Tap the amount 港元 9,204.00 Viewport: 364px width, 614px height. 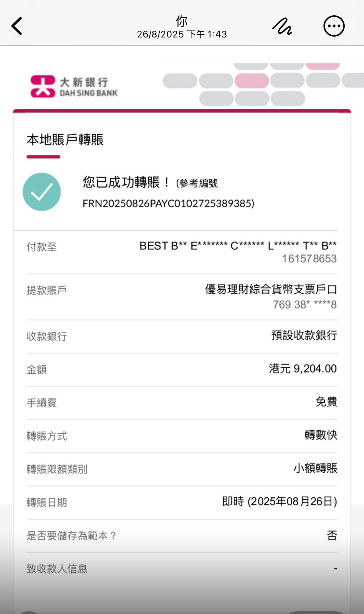coord(302,369)
